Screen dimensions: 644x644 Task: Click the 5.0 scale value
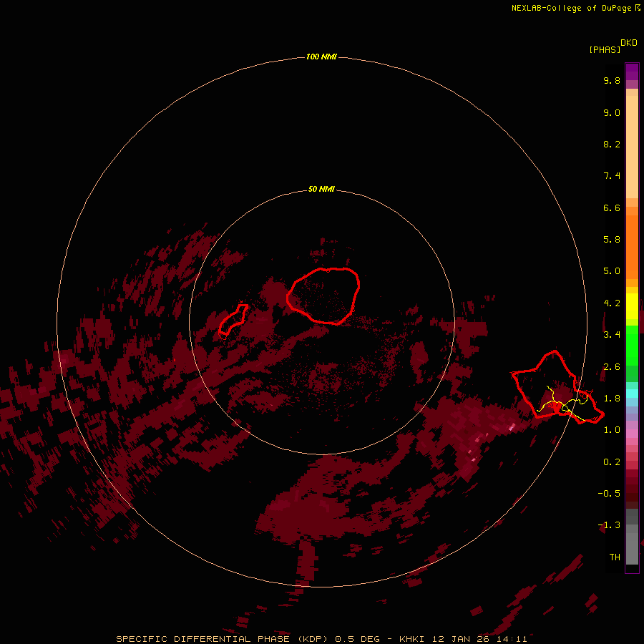[x=612, y=271]
